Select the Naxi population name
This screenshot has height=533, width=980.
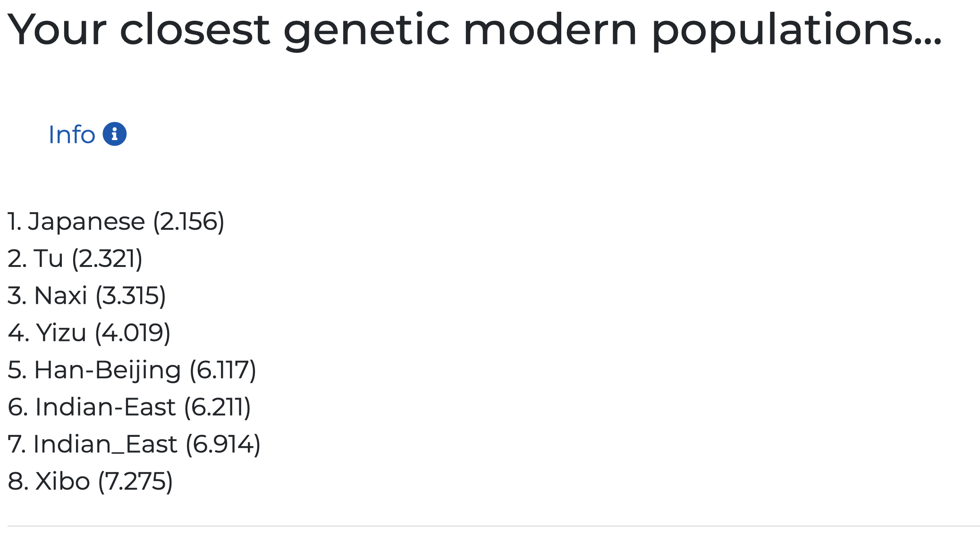tap(60, 296)
